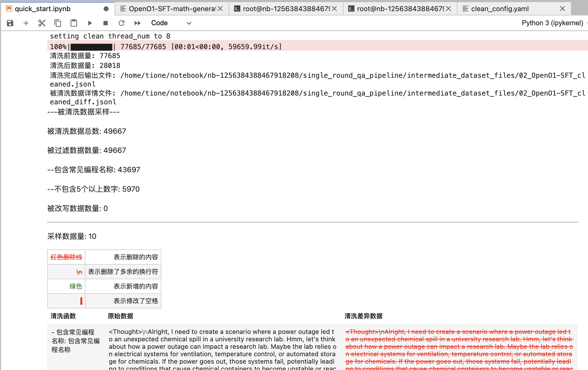Click the text 被改写数据数量: 0
The height and width of the screenshot is (370, 588).
coord(77,208)
